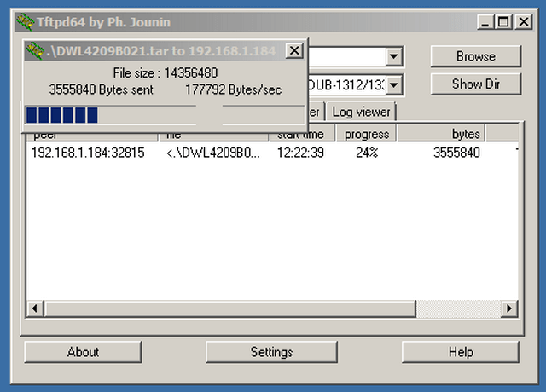Image resolution: width=546 pixels, height=392 pixels.
Task: Switch to the Log viewer tab
Action: point(361,112)
